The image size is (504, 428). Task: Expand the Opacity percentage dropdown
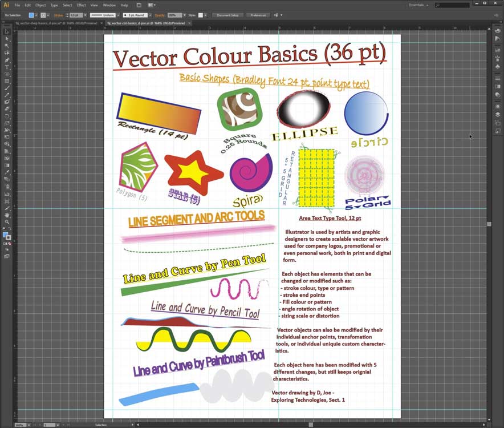185,15
